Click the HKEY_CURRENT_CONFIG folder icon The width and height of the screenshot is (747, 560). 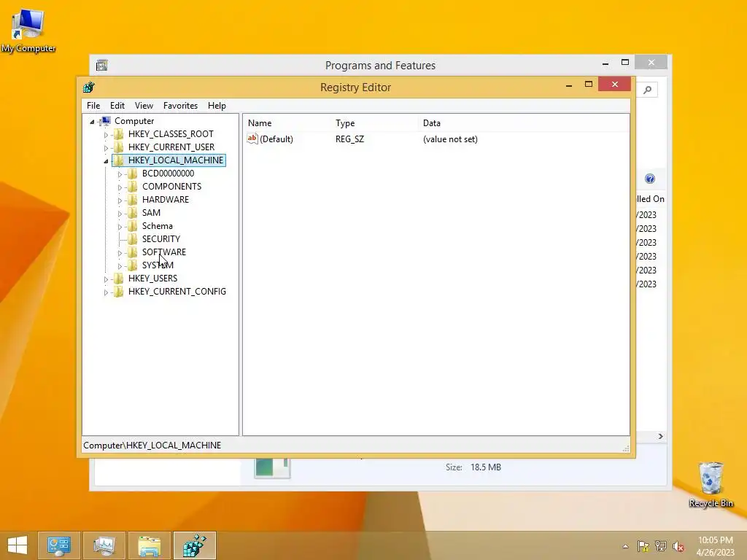click(x=119, y=292)
